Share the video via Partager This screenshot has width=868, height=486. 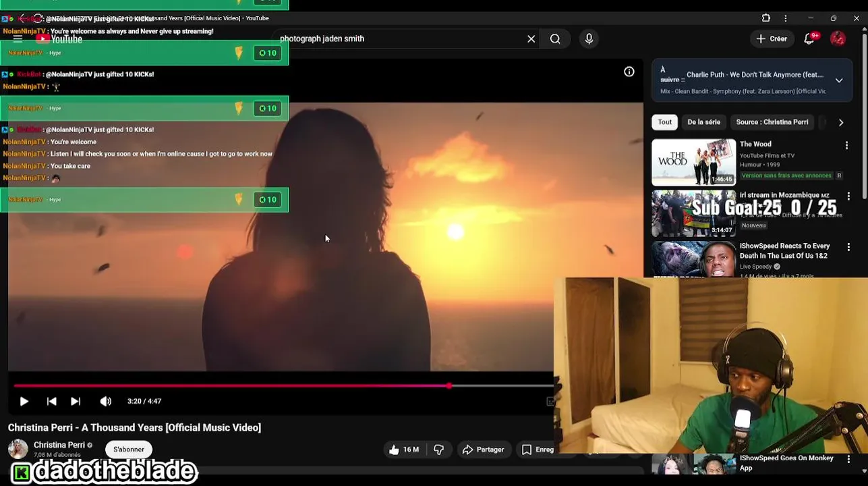tap(483, 450)
